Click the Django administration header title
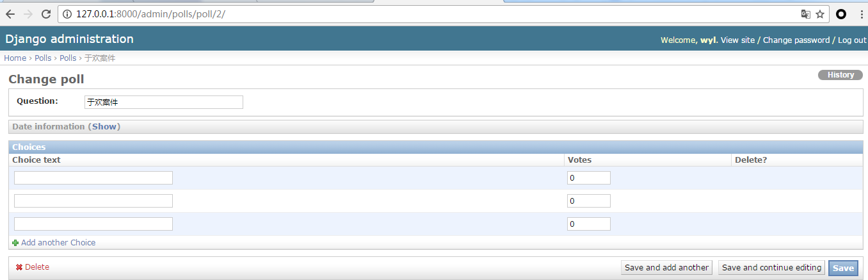The width and height of the screenshot is (868, 280). coord(69,39)
